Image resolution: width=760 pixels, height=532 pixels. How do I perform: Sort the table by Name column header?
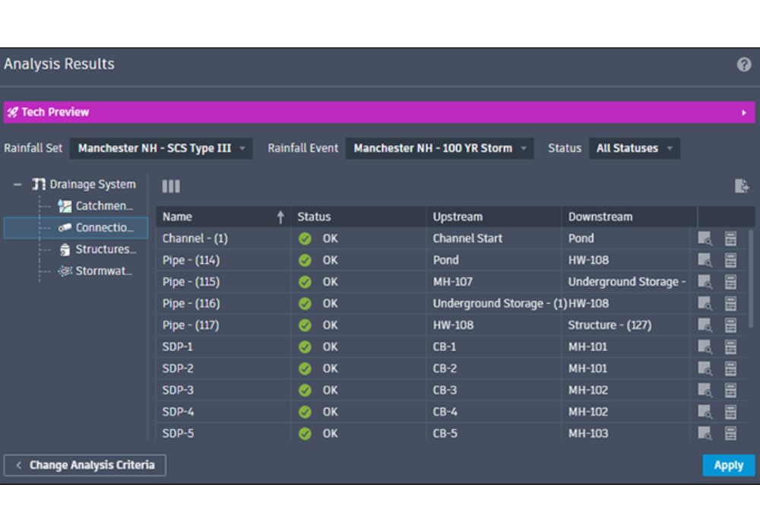[x=220, y=217]
